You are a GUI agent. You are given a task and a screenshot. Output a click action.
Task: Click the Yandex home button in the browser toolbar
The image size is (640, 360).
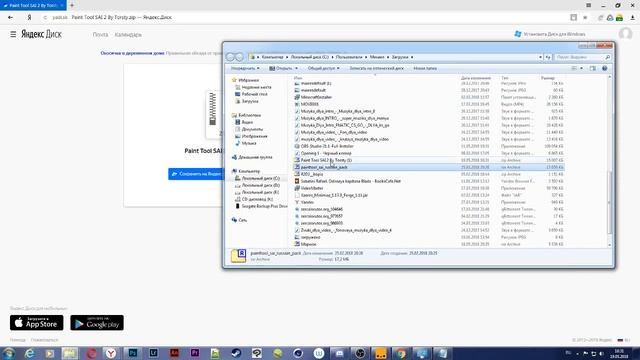pyautogui.click(x=29, y=18)
